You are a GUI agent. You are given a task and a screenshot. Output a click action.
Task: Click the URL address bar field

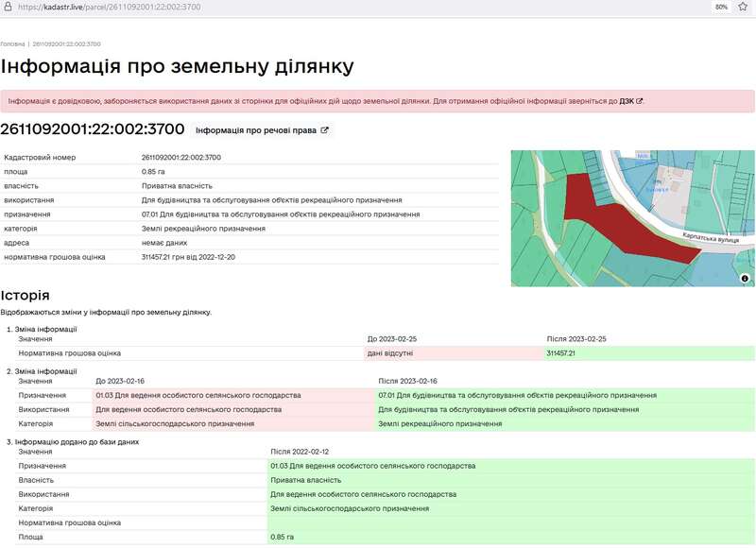(x=283, y=7)
